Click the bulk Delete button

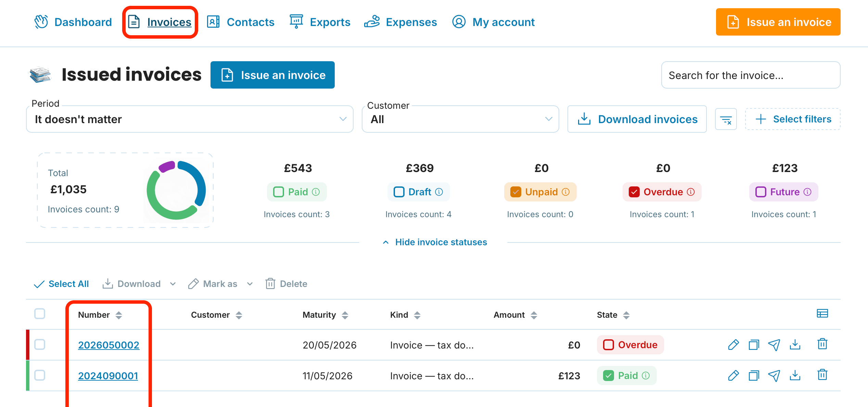[286, 284]
